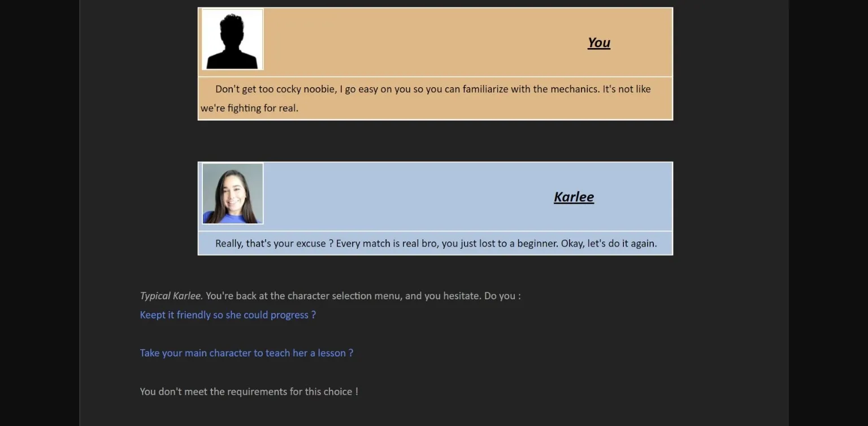Click the "Do you :" prompt text

[502, 296]
